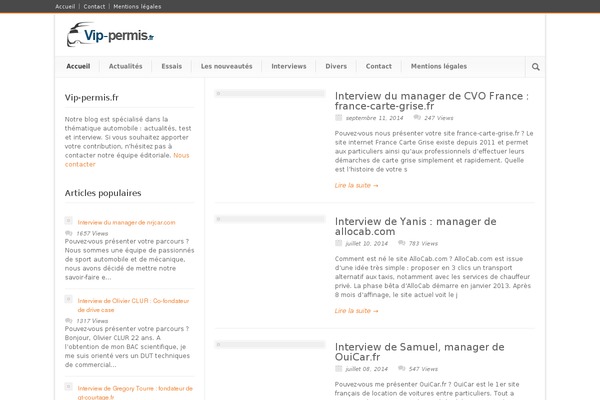600x400 pixels.
Task: Click comment icon beside 1317 Views
Action: (x=68, y=321)
